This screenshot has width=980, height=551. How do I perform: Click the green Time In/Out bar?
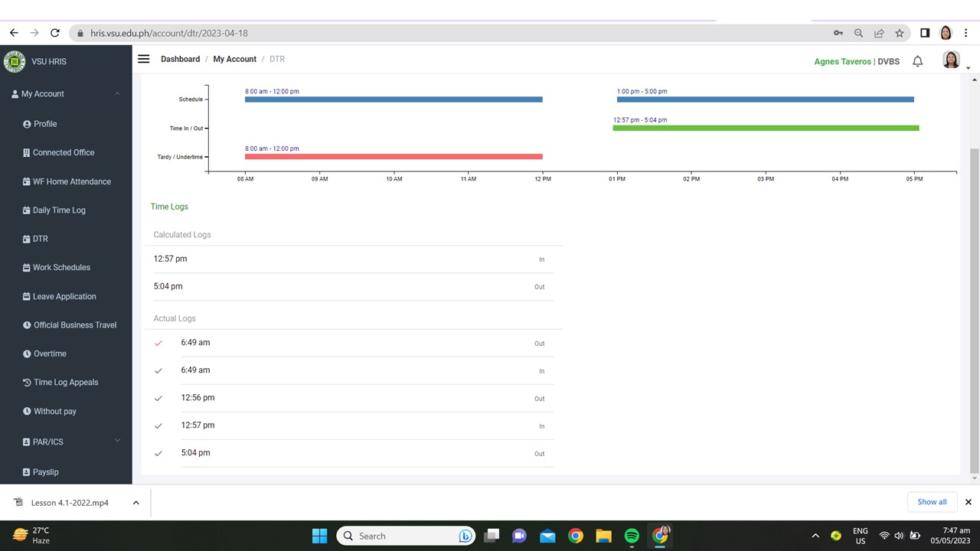point(766,128)
